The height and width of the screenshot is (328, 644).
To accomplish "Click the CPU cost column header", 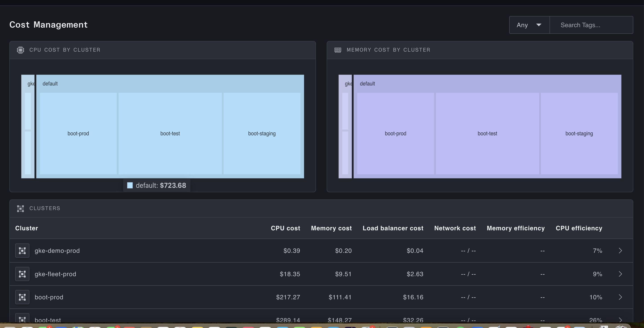I will [285, 228].
